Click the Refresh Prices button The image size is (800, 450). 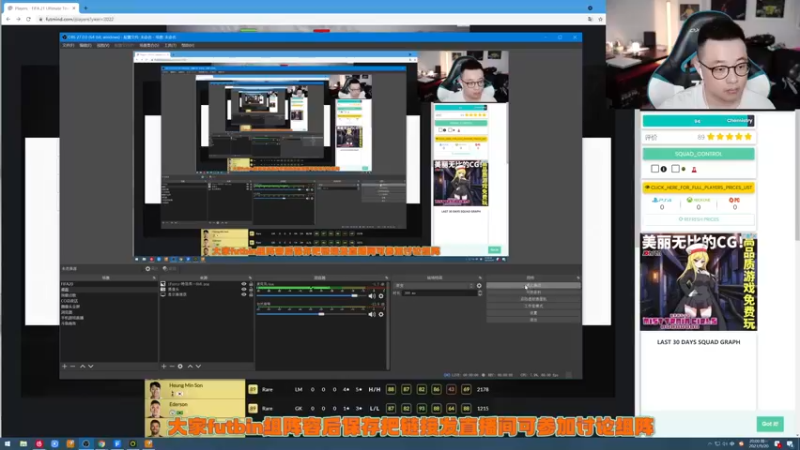pyautogui.click(x=698, y=219)
